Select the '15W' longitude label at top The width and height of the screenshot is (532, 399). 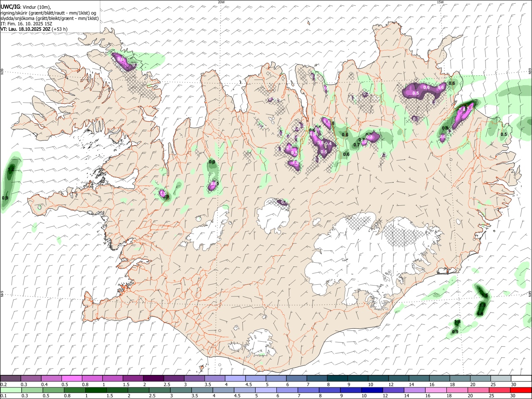440,2
